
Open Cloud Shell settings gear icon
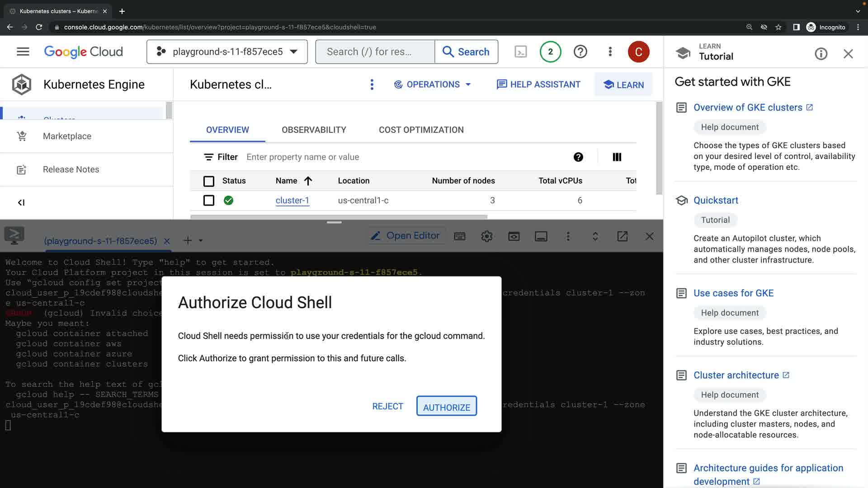point(486,236)
